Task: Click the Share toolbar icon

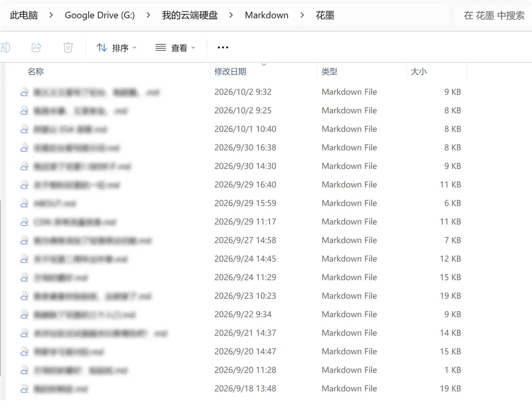Action: 37,48
